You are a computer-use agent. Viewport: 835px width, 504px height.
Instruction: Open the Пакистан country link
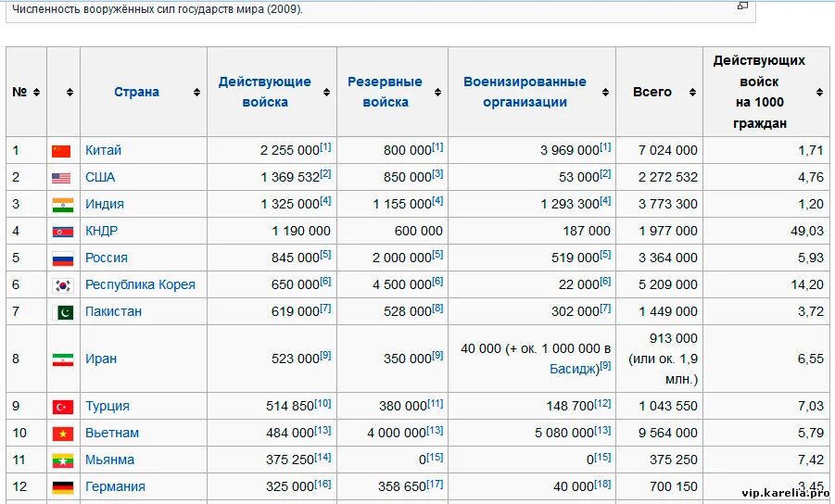[113, 311]
